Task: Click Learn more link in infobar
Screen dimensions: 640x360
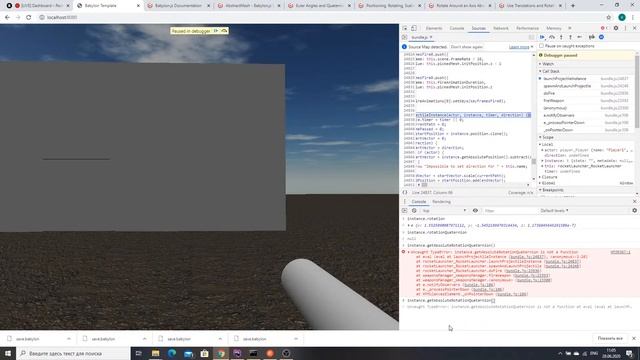Action: coord(519,47)
